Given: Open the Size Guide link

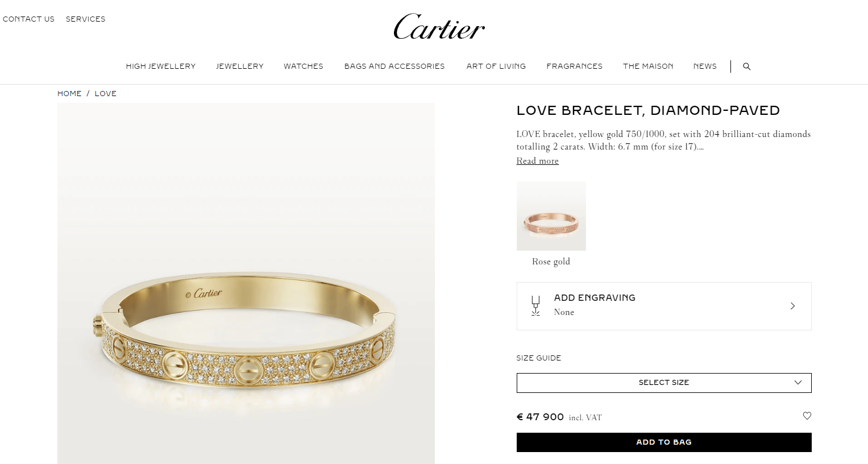Looking at the screenshot, I should click(x=538, y=358).
